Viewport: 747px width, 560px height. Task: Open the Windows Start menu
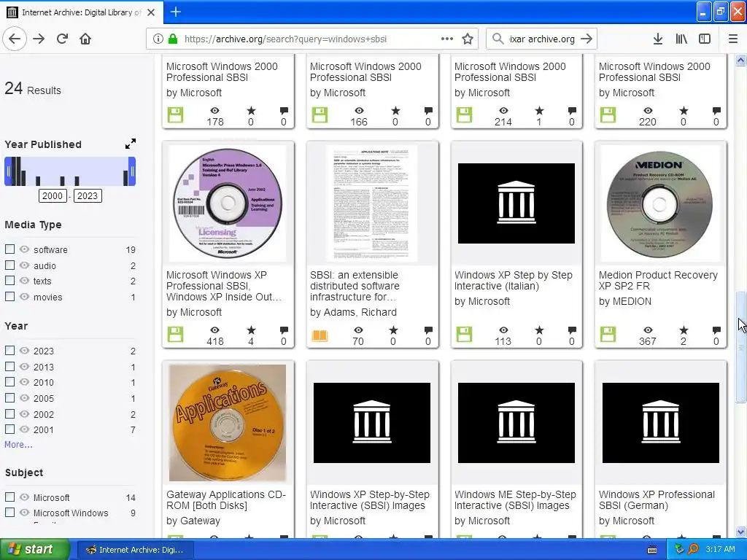(34, 549)
